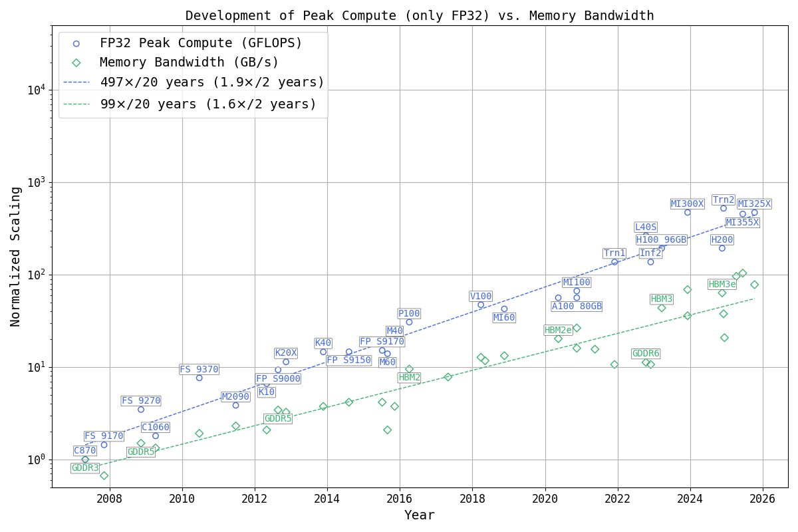Click the 10^4 y-axis tick label
The width and height of the screenshot is (798, 532).
point(37,89)
